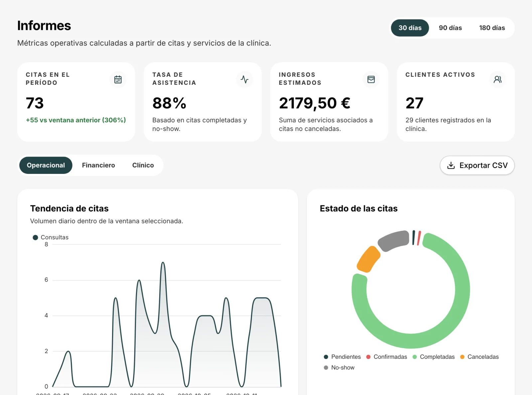
Task: Toggle Pendientes in donut legend
Action: [342, 357]
